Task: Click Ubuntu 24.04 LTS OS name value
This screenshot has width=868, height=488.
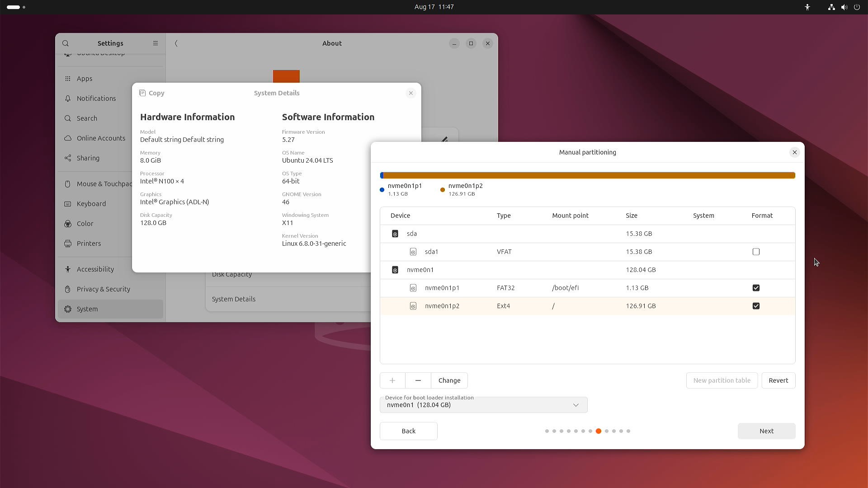Action: [307, 160]
